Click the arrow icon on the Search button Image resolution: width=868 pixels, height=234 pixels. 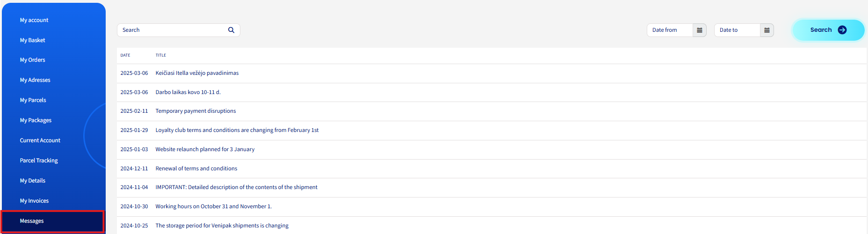coord(842,30)
